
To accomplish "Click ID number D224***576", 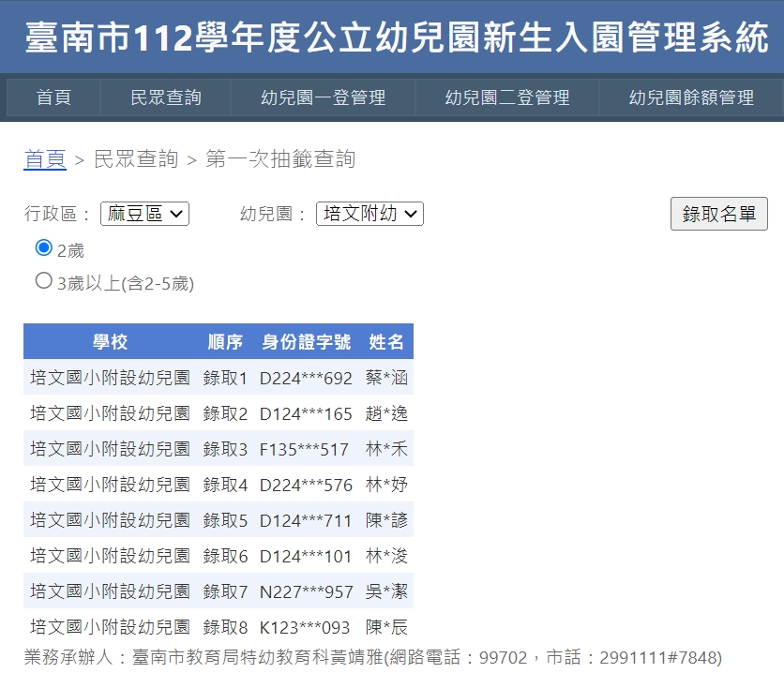I will 306,485.
